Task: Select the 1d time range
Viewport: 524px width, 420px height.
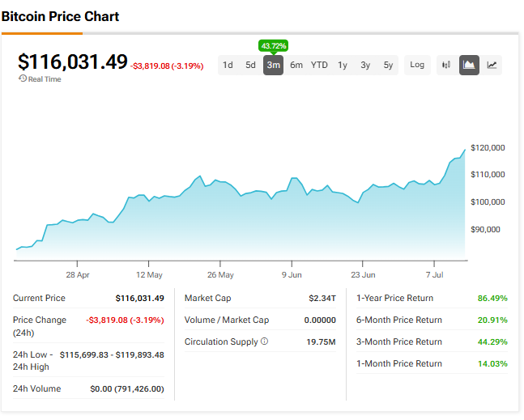Action: pos(228,65)
